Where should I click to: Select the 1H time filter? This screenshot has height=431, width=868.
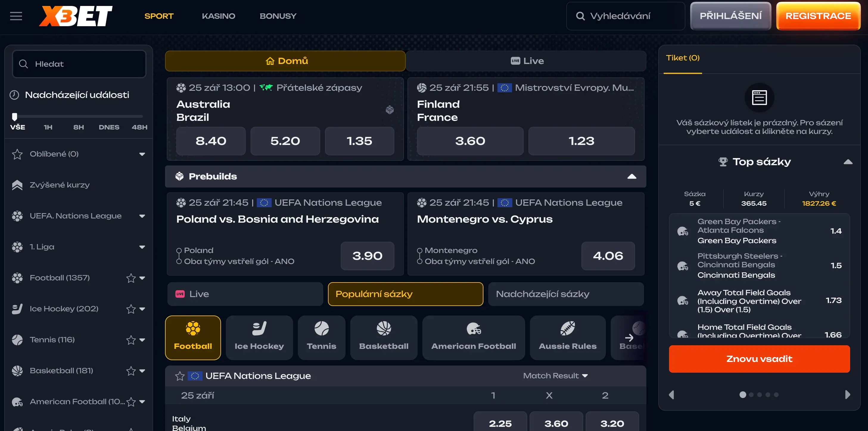pos(48,127)
